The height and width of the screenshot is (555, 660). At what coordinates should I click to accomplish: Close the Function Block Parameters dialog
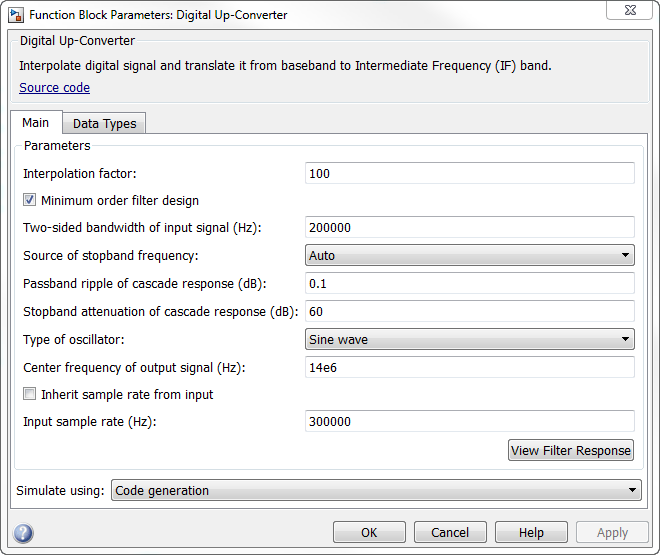click(632, 14)
